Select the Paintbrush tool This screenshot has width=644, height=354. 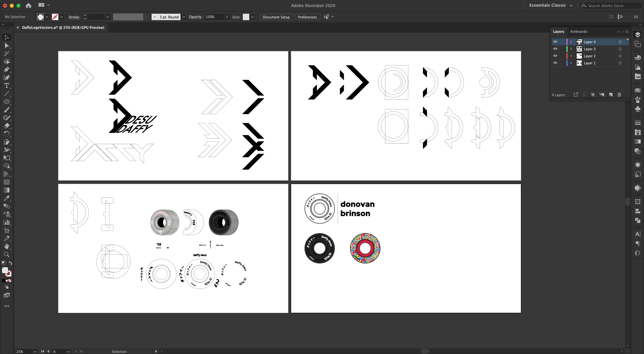(7, 110)
